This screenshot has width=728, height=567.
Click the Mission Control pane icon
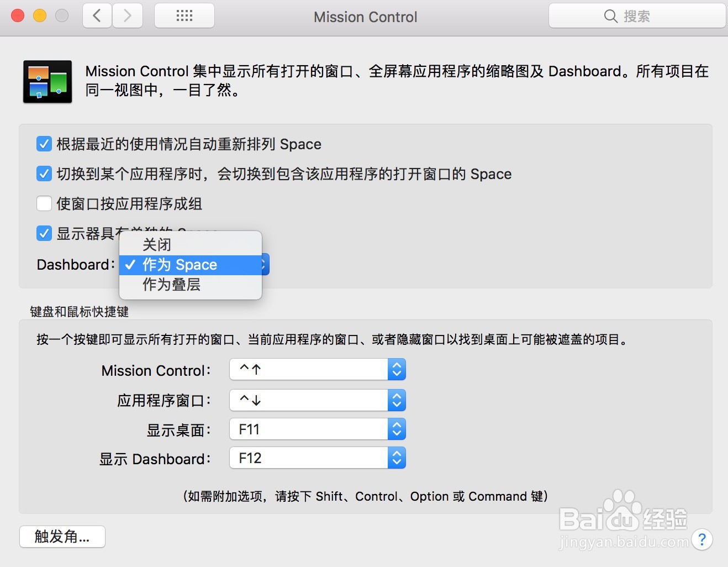[48, 82]
